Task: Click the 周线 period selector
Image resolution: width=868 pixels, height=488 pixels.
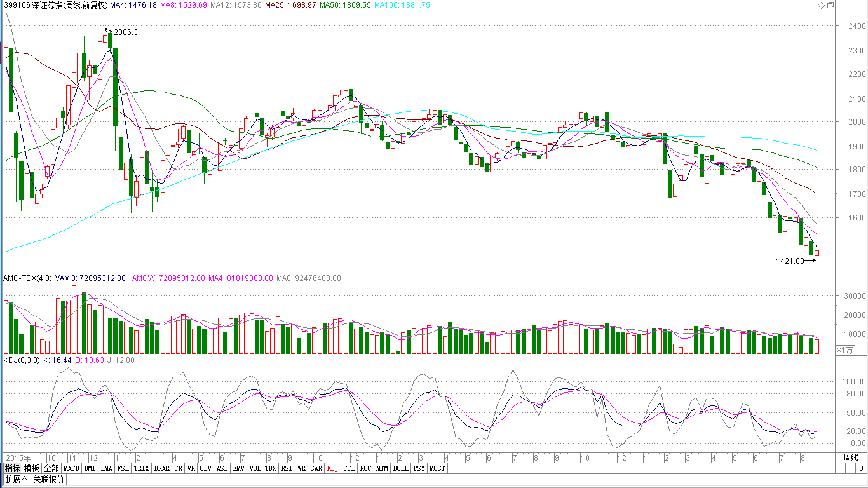Action: click(x=851, y=457)
